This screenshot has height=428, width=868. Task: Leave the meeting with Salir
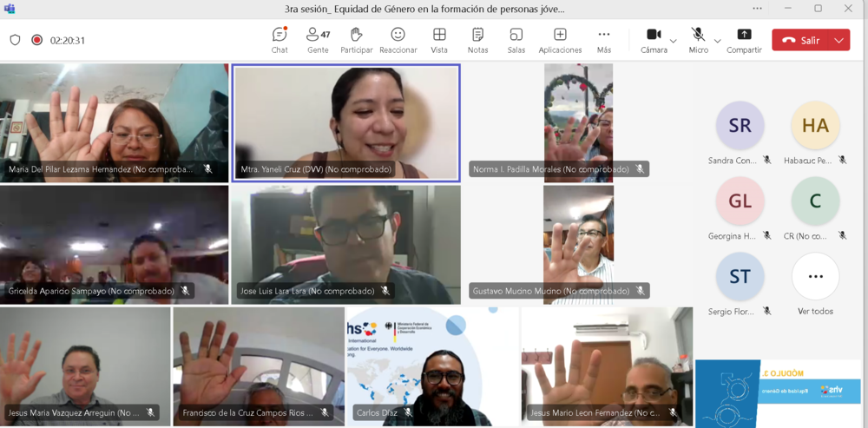point(800,40)
